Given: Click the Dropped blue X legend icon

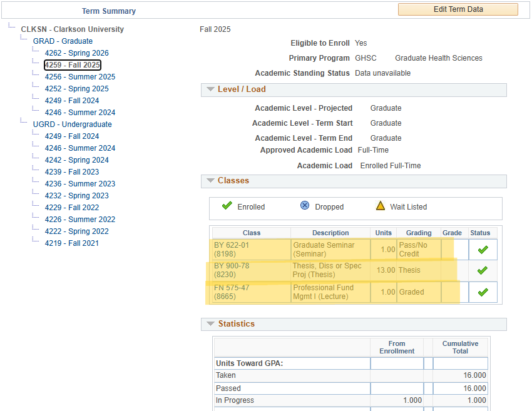Looking at the screenshot, I should coord(305,206).
